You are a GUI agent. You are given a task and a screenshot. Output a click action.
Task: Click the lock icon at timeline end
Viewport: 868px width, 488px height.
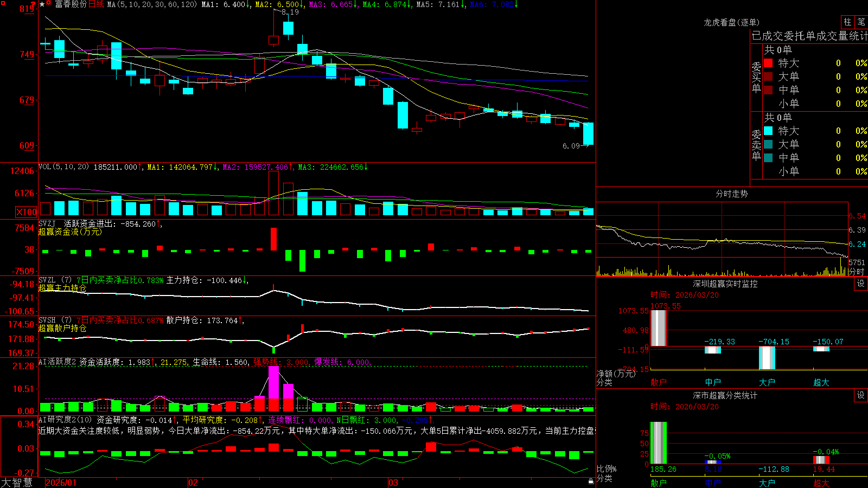591,481
